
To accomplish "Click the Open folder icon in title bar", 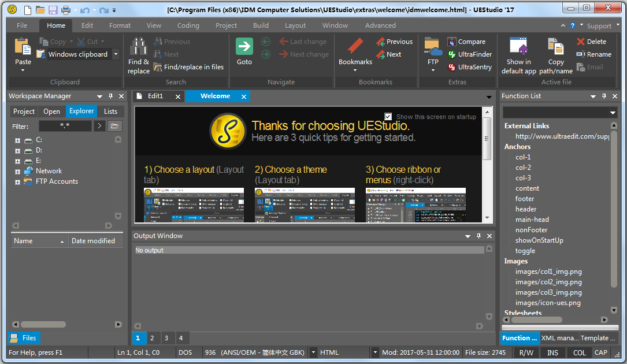I will [40, 10].
